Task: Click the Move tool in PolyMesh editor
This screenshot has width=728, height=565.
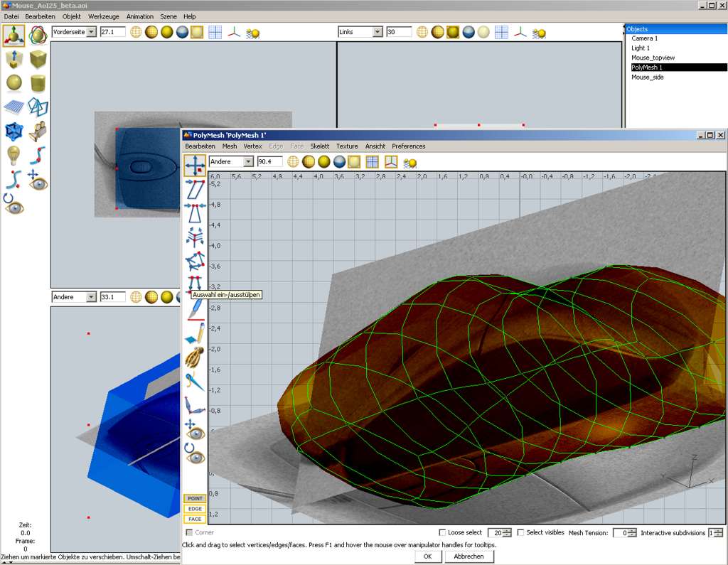Action: click(x=195, y=166)
